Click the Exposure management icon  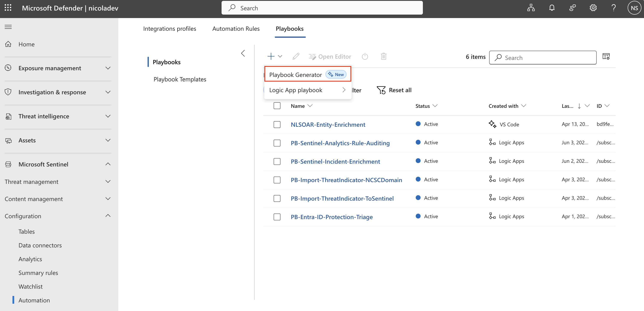(x=8, y=68)
